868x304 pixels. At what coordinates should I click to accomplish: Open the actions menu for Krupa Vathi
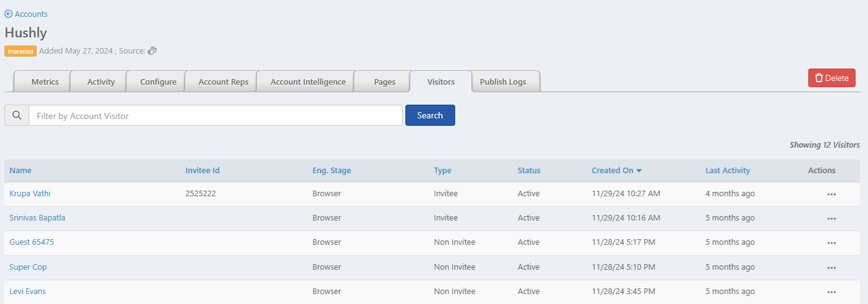(831, 194)
